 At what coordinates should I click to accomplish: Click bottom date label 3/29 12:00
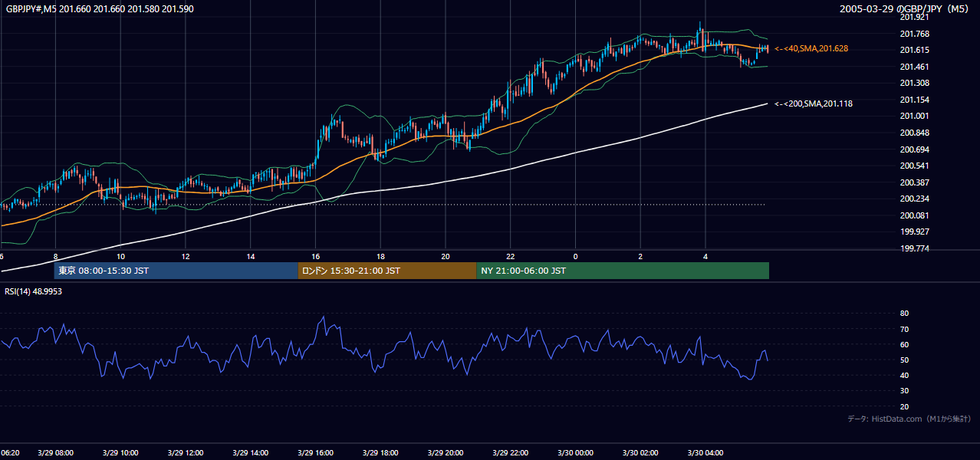[186, 453]
